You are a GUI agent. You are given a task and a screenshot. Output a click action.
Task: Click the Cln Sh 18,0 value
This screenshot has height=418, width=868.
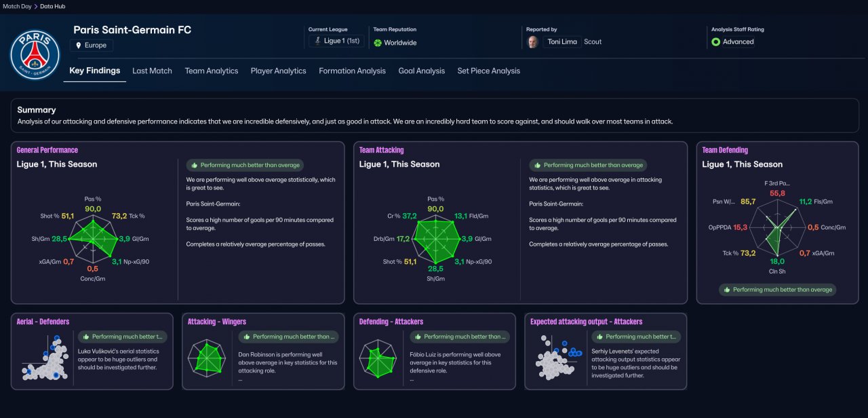coord(777,261)
